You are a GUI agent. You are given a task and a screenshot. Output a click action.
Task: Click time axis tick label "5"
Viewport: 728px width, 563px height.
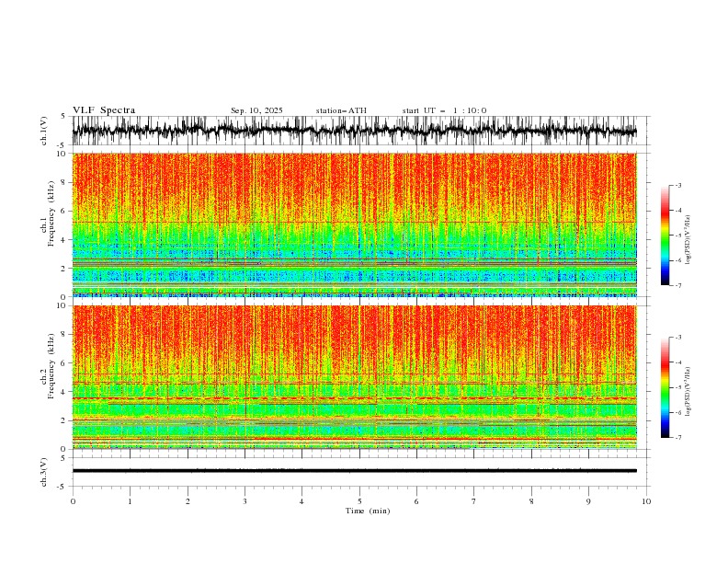point(359,501)
